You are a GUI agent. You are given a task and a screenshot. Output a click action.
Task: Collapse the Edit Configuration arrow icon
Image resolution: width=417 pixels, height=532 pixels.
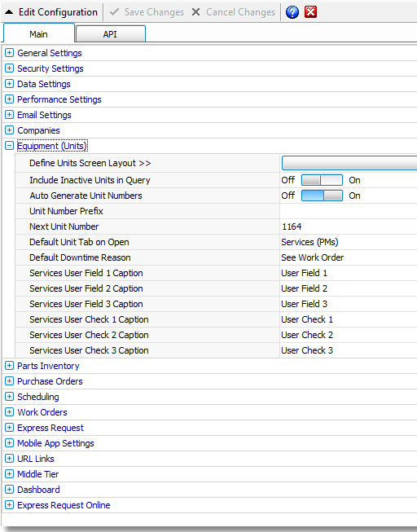[x=9, y=12]
